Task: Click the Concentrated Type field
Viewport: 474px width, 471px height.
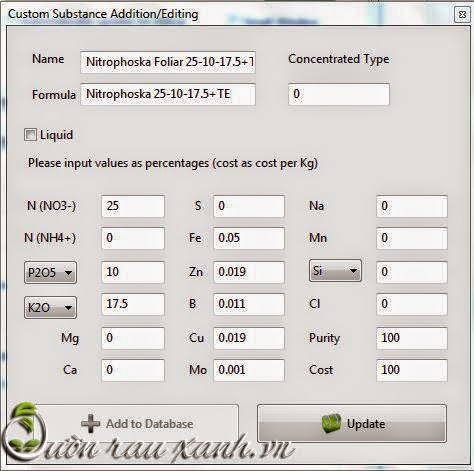Action: (339, 94)
